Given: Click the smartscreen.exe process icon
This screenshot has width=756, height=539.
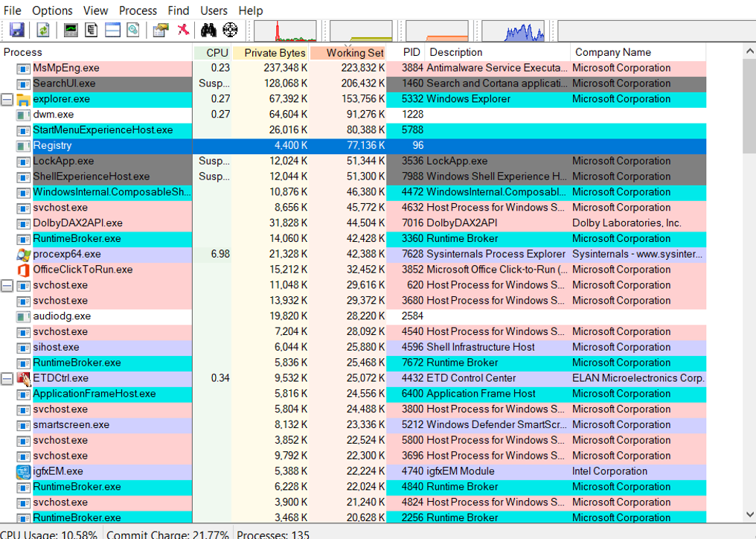Looking at the screenshot, I should 23,425.
